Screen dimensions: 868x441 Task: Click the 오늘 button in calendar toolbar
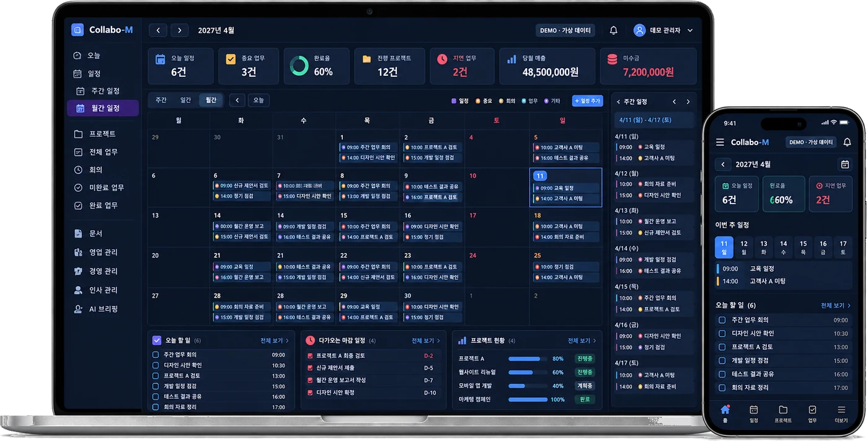coord(259,100)
